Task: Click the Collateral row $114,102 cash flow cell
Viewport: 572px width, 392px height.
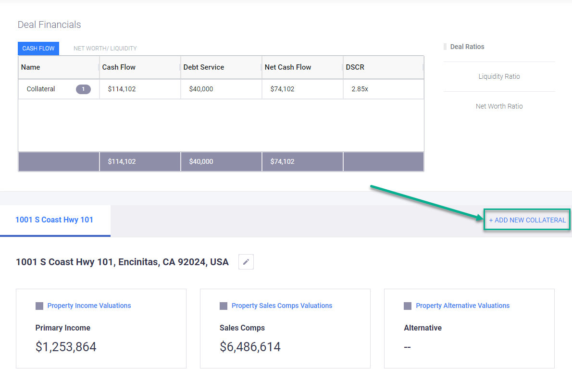Action: tap(140, 89)
